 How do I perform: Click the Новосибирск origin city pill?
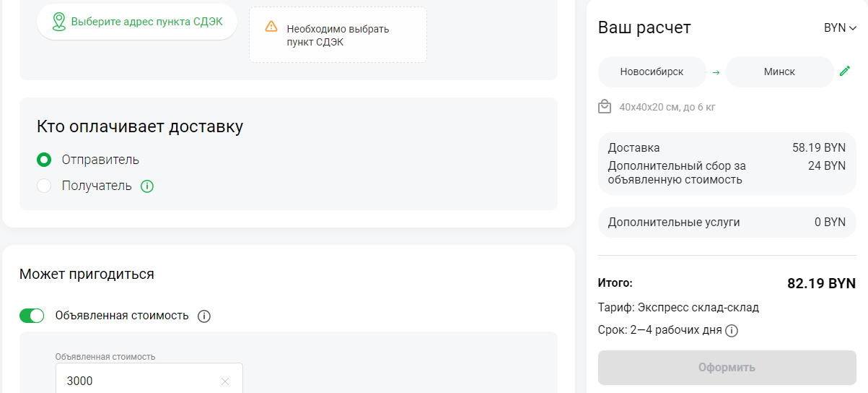[x=652, y=72]
